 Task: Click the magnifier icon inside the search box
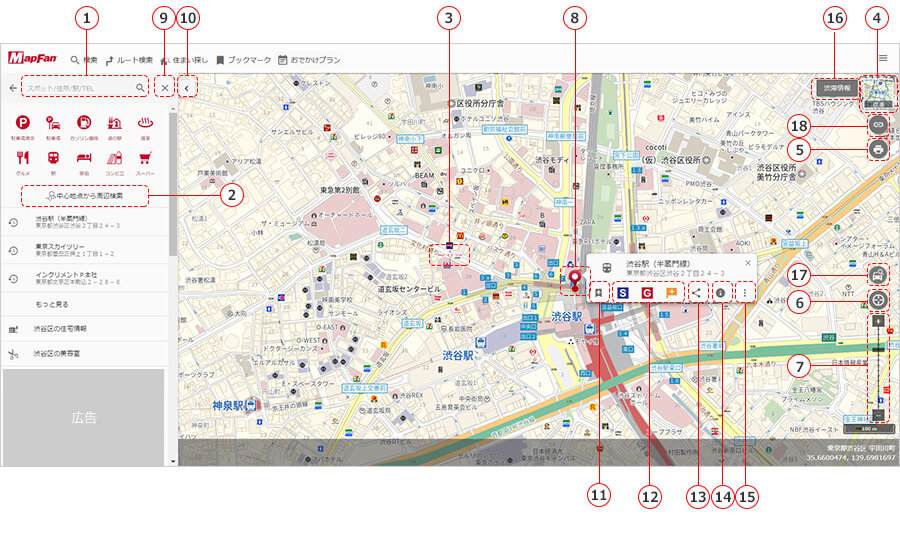pos(140,88)
